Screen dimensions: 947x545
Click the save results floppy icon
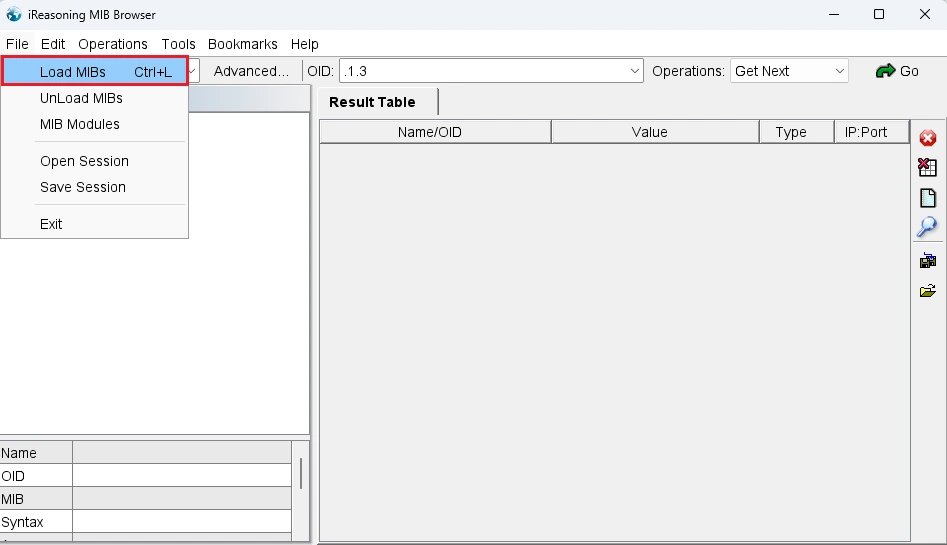pyautogui.click(x=928, y=260)
